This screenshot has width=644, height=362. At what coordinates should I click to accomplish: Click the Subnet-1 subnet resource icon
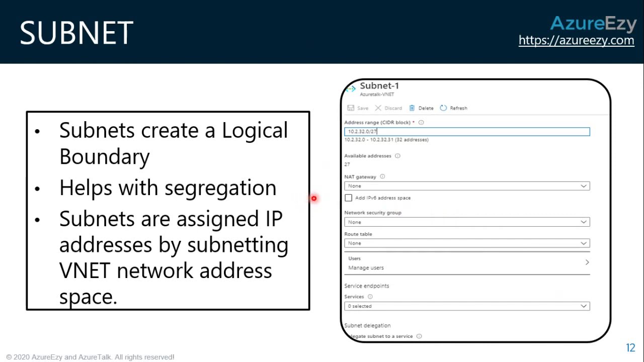[x=351, y=89]
